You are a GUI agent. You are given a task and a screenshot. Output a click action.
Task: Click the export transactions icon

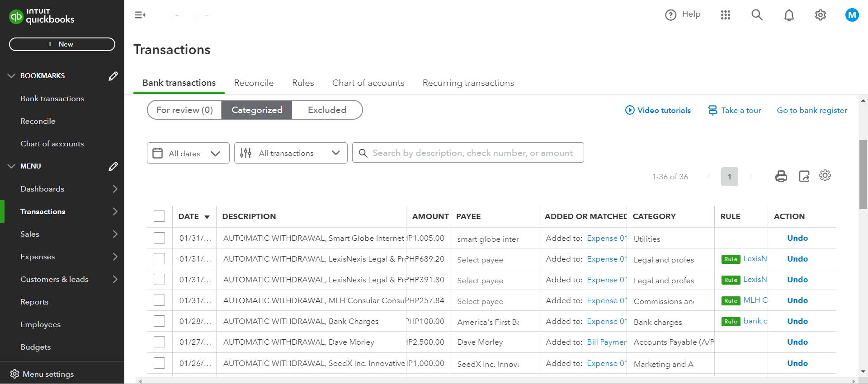pos(804,176)
